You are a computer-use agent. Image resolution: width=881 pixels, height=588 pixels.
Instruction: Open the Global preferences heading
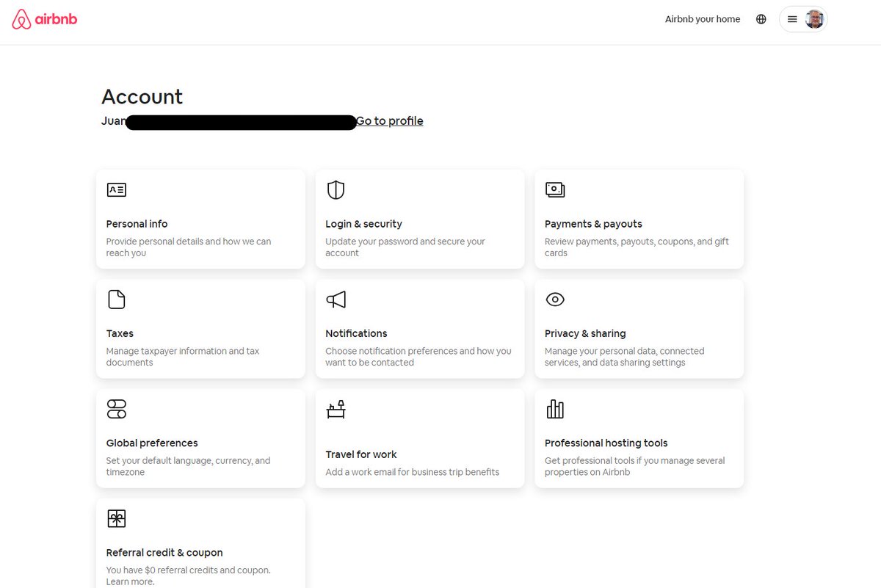[152, 443]
